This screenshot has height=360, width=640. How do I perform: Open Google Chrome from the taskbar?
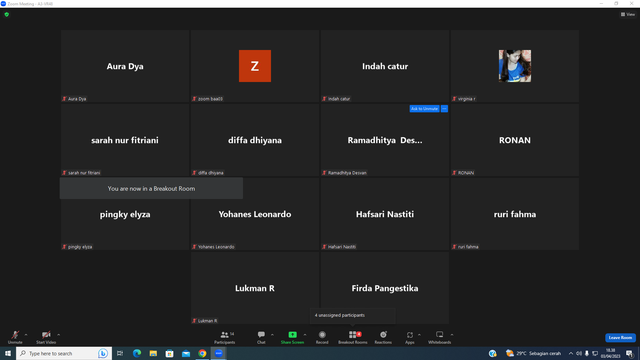click(x=202, y=353)
